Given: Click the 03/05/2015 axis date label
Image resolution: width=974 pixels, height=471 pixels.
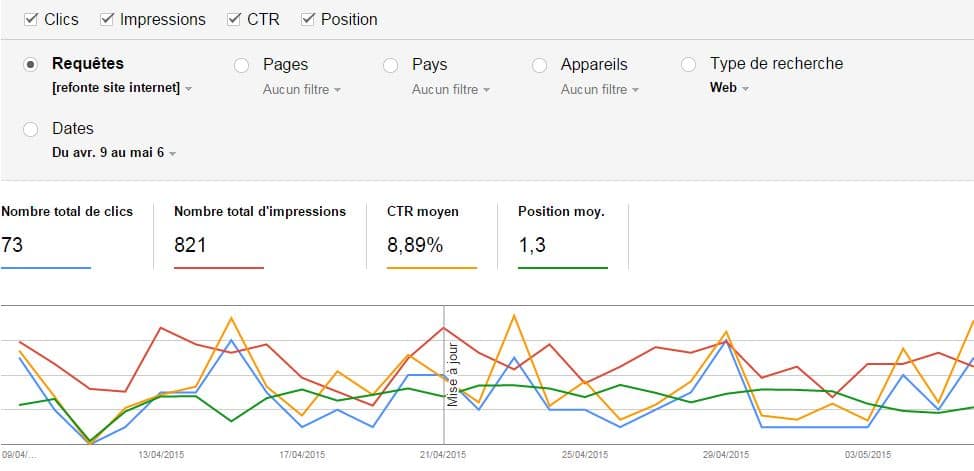Looking at the screenshot, I should point(868,455).
